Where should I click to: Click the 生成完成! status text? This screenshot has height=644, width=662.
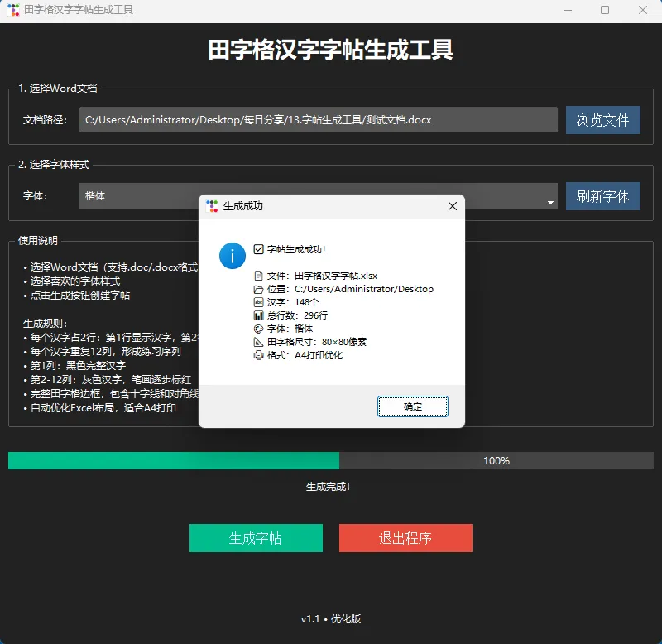click(x=328, y=487)
